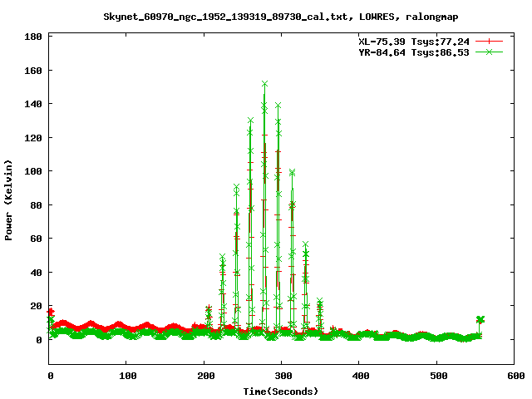Image resolution: width=532 pixels, height=399 pixels.
Task: Click the 300 tick label on the time axis
Action: coord(282,377)
